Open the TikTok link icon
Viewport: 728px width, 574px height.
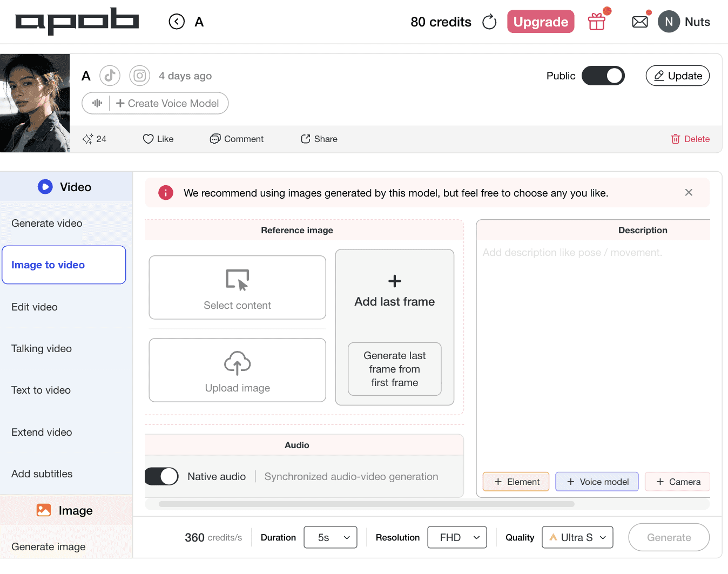point(110,76)
